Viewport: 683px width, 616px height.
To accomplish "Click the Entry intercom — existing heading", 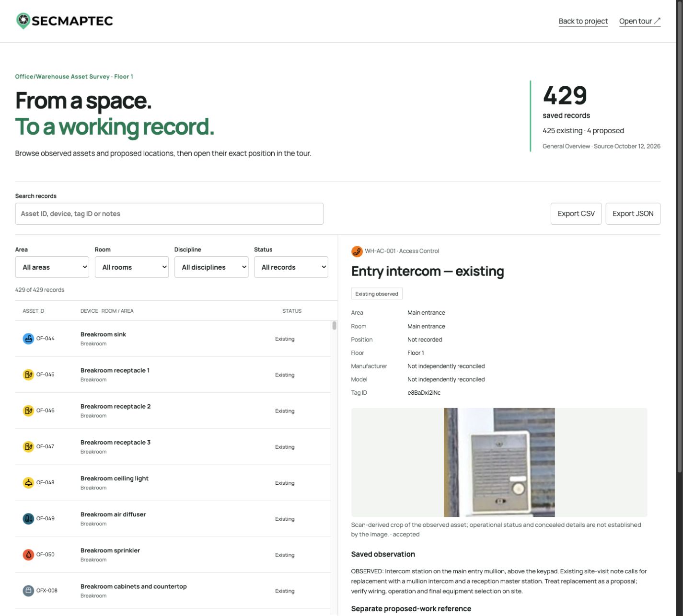I will 428,271.
